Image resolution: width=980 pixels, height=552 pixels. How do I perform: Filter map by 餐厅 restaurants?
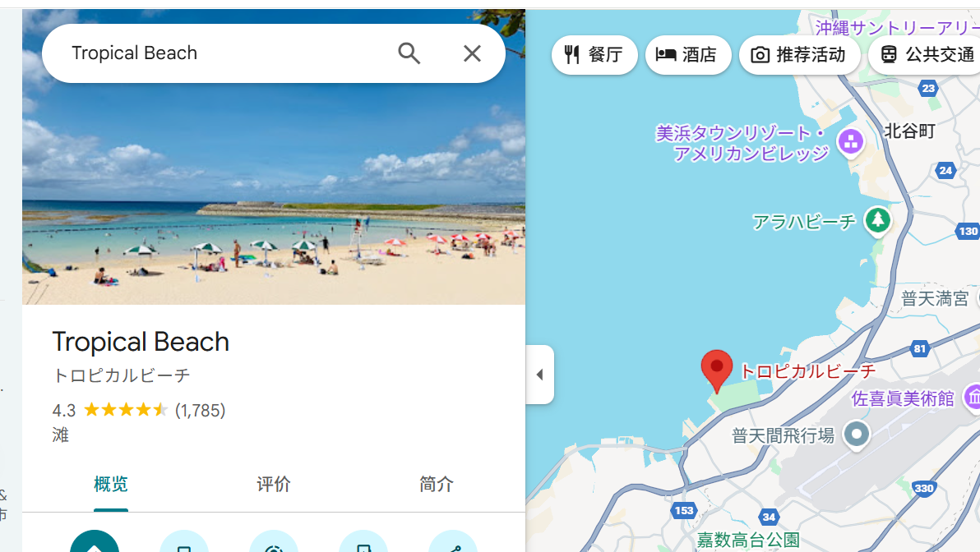(594, 55)
